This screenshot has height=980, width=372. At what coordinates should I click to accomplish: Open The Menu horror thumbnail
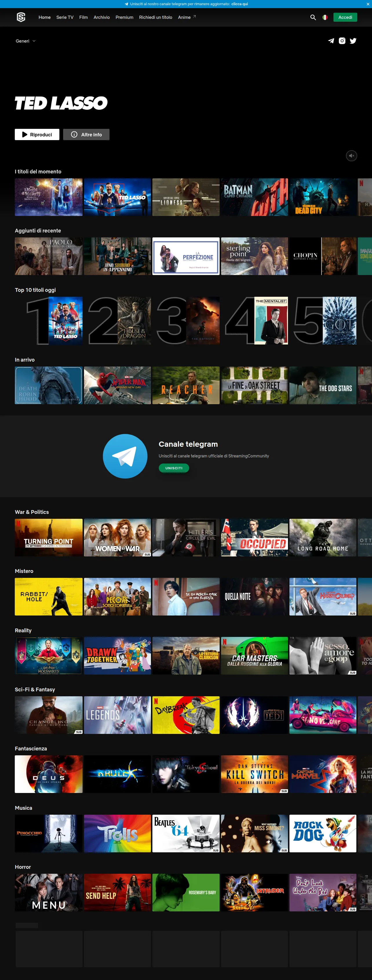48,892
